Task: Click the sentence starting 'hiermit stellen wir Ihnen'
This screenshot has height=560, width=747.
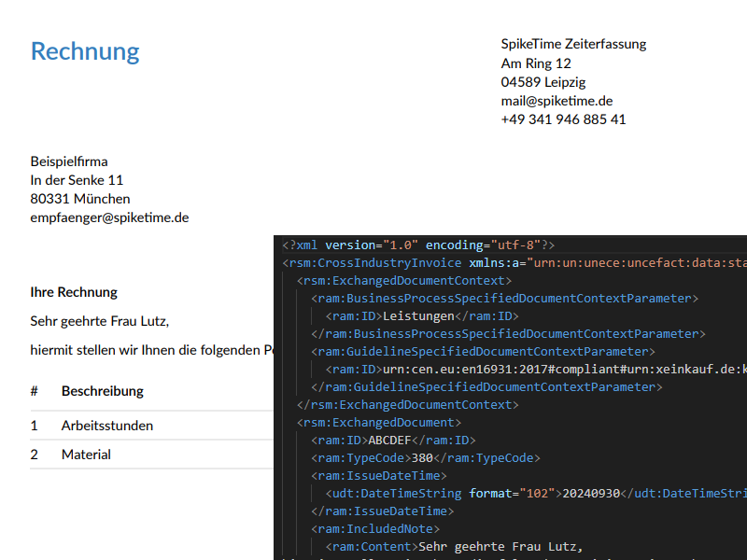Action: [152, 350]
